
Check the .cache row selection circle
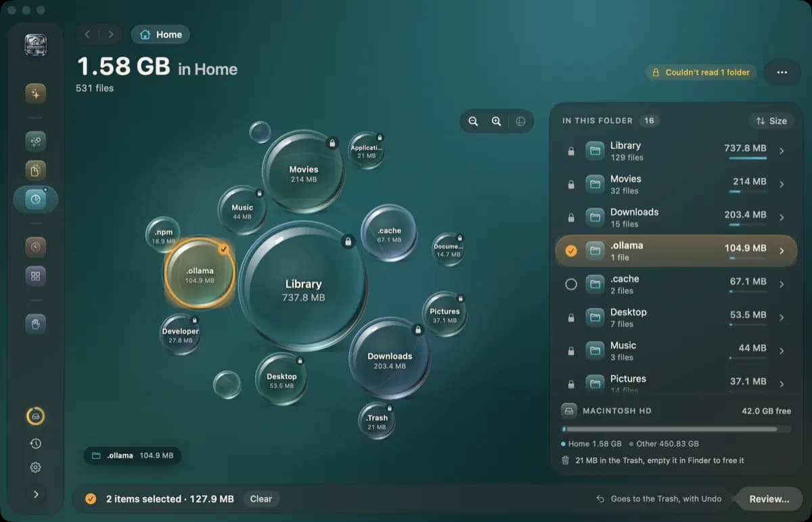point(571,284)
